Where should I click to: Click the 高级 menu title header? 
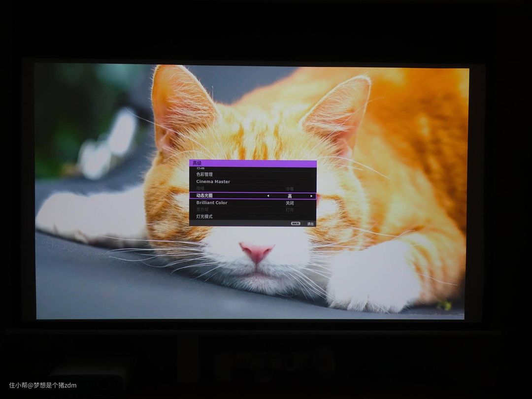point(197,163)
